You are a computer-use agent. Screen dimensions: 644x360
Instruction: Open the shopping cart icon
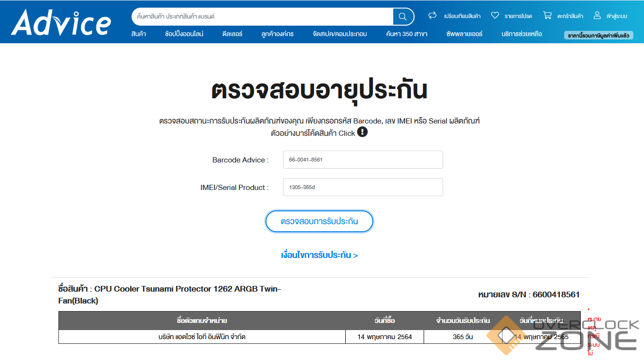(x=547, y=16)
